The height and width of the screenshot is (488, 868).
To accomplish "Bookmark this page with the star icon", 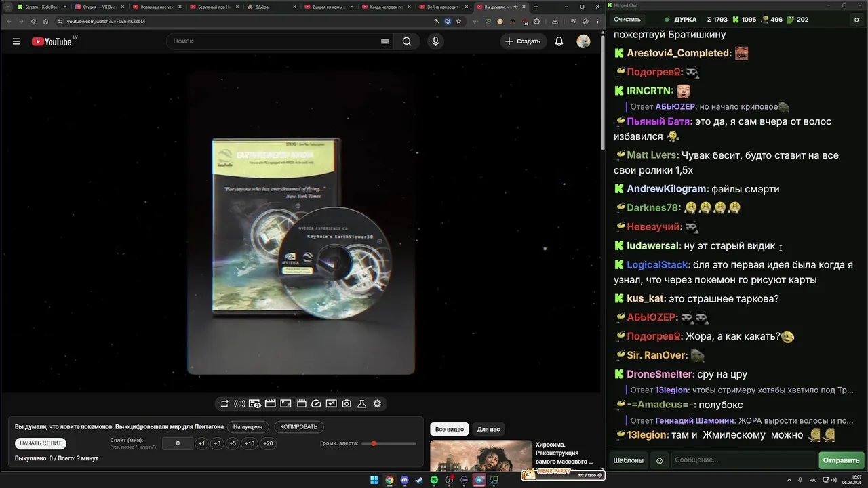I will click(x=458, y=21).
